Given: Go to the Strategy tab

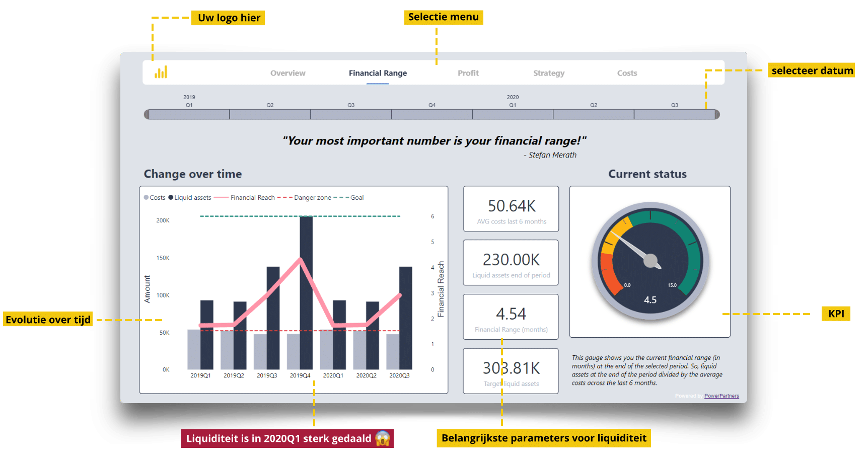Looking at the screenshot, I should point(549,73).
